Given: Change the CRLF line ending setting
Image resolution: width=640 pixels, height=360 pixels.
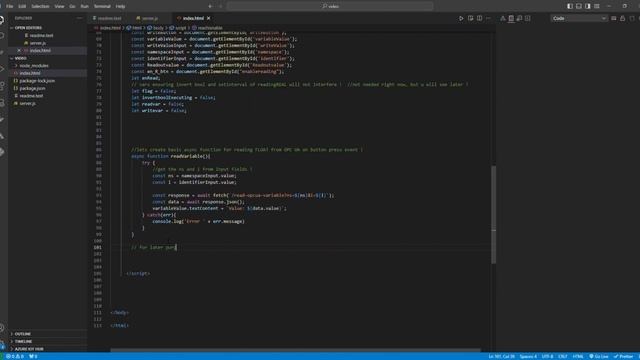Looking at the screenshot, I should pyautogui.click(x=563, y=356).
